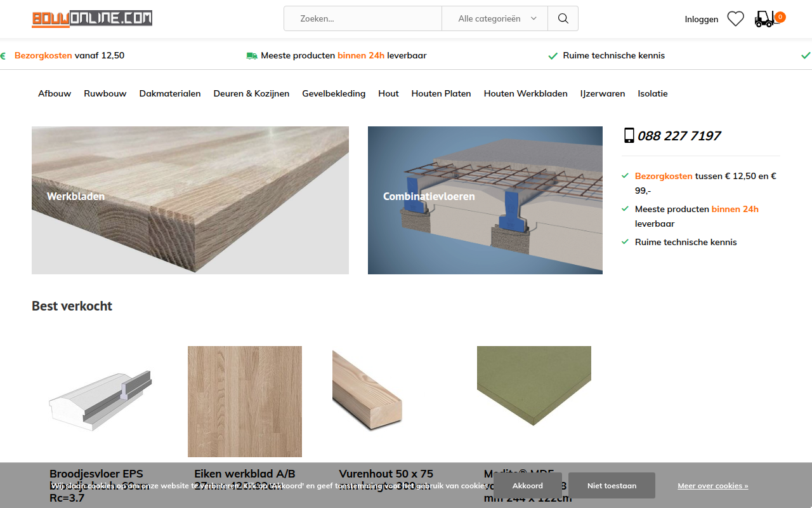The image size is (812, 508).
Task: Click the phone icon beside 088 227 7197
Action: 629,135
